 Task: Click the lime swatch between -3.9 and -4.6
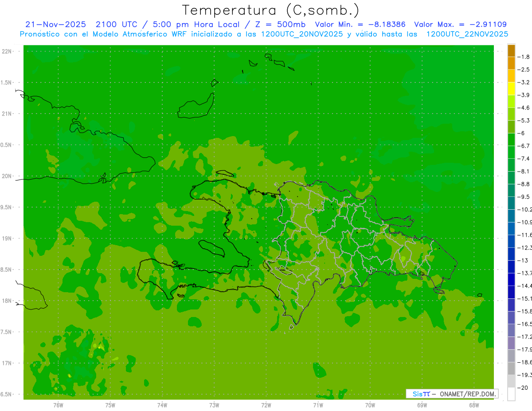pos(511,101)
